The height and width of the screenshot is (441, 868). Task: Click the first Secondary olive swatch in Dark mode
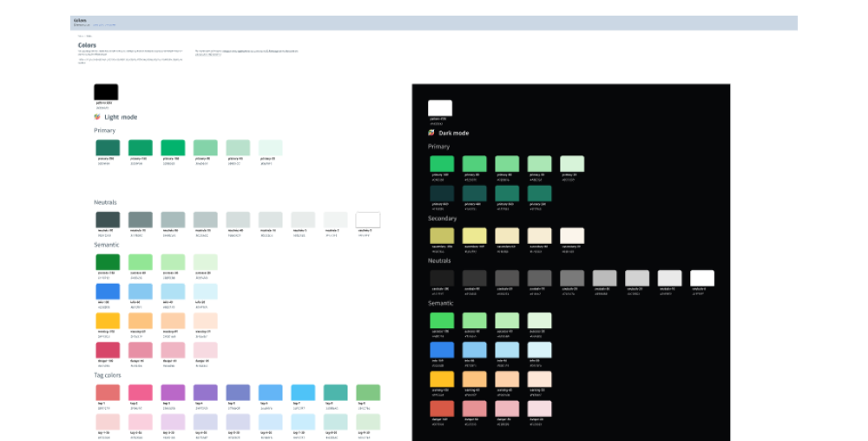tap(442, 235)
